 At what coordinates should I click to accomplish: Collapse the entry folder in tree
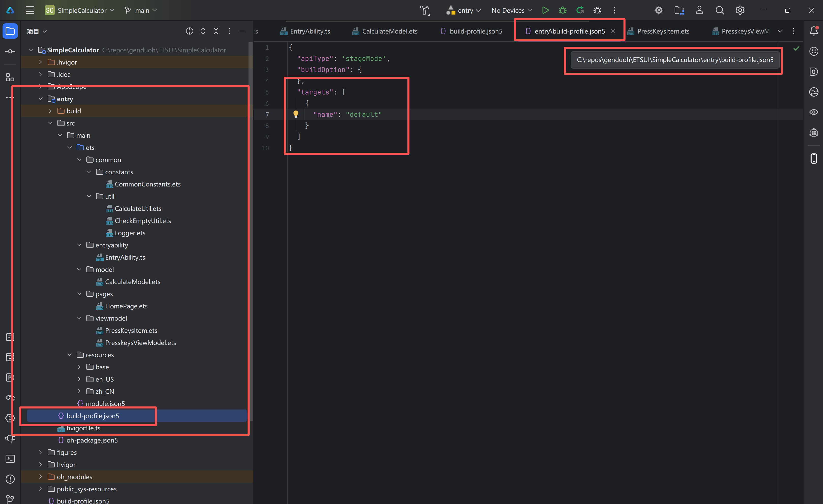pyautogui.click(x=41, y=99)
